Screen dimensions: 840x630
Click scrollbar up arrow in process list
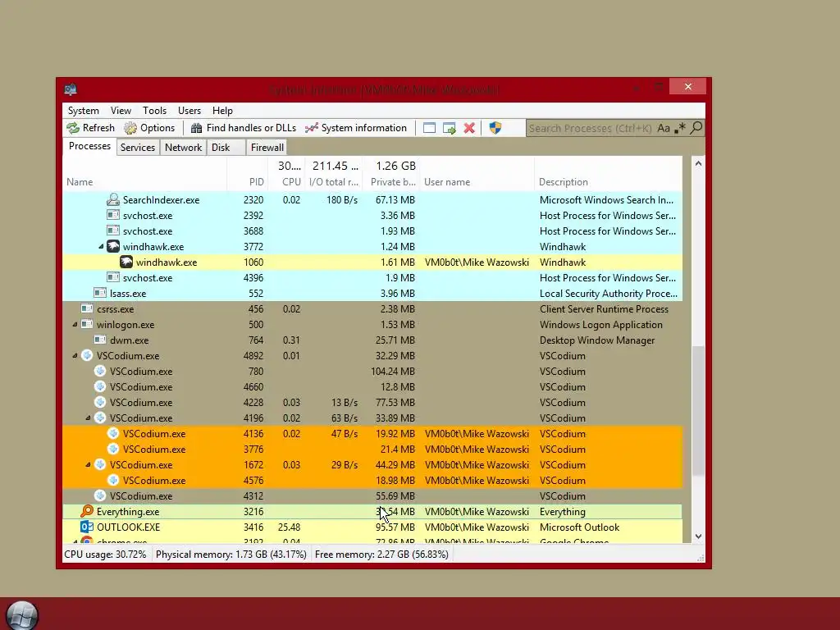(698, 163)
